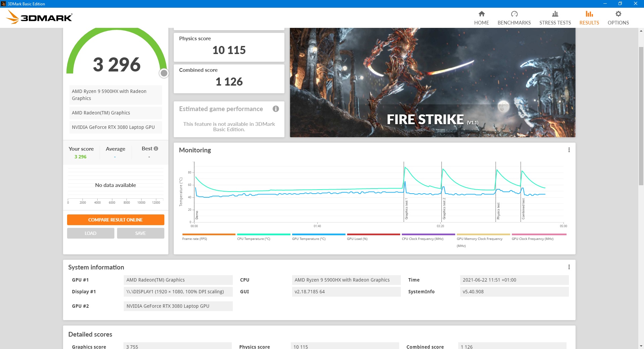Viewport: 644px width, 349px height.
Task: Click NVIDIA GeForce RTX 3080 in summary list
Action: 115,127
